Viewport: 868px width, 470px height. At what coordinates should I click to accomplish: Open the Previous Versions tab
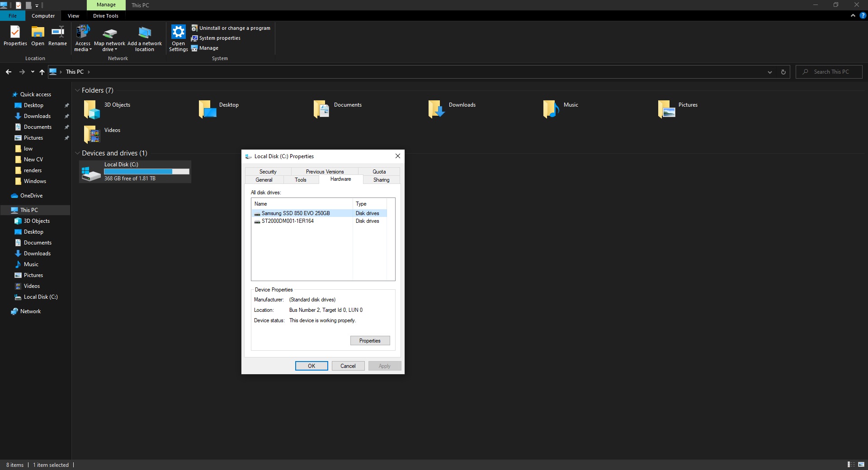click(325, 172)
